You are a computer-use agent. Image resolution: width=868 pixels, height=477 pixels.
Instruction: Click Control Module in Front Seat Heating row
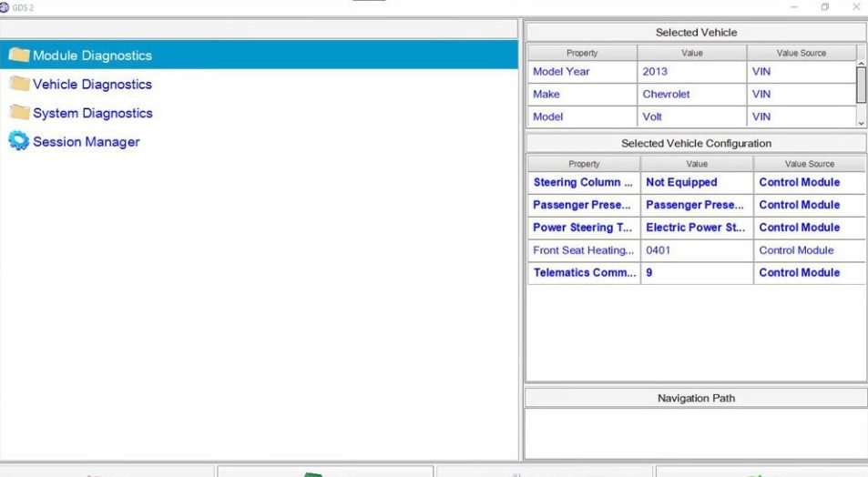(810, 250)
